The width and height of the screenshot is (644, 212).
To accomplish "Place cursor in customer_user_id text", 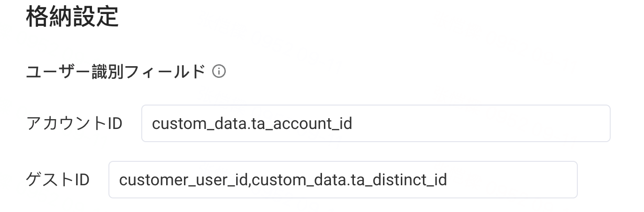I will click(x=184, y=180).
